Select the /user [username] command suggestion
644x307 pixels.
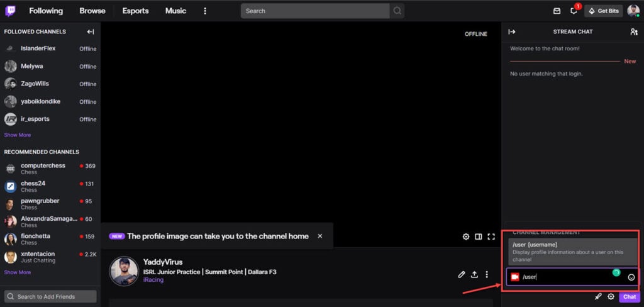coord(572,252)
